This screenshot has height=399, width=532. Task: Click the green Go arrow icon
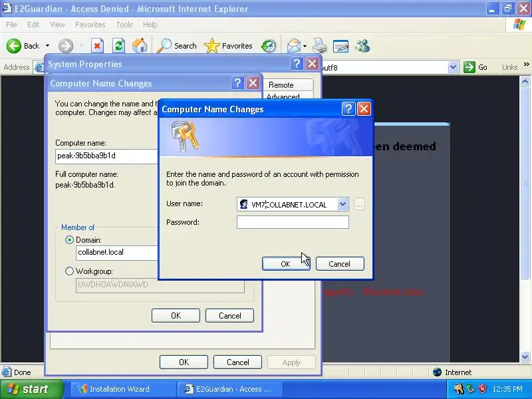(x=469, y=67)
